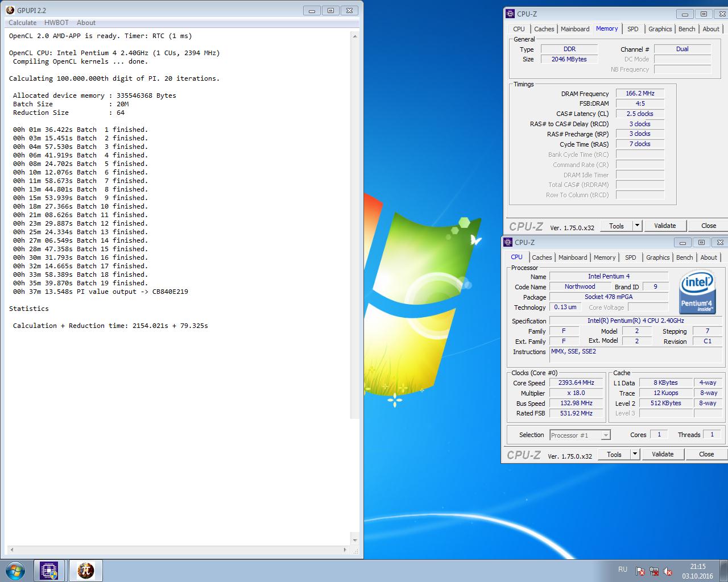Click the Channel # Dual field
The height and width of the screenshot is (582, 728).
coord(682,49)
